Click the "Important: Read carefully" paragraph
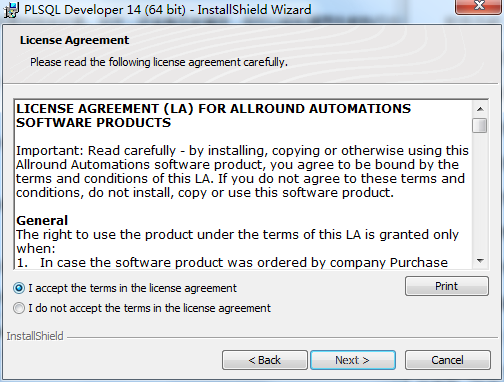 pyautogui.click(x=242, y=171)
